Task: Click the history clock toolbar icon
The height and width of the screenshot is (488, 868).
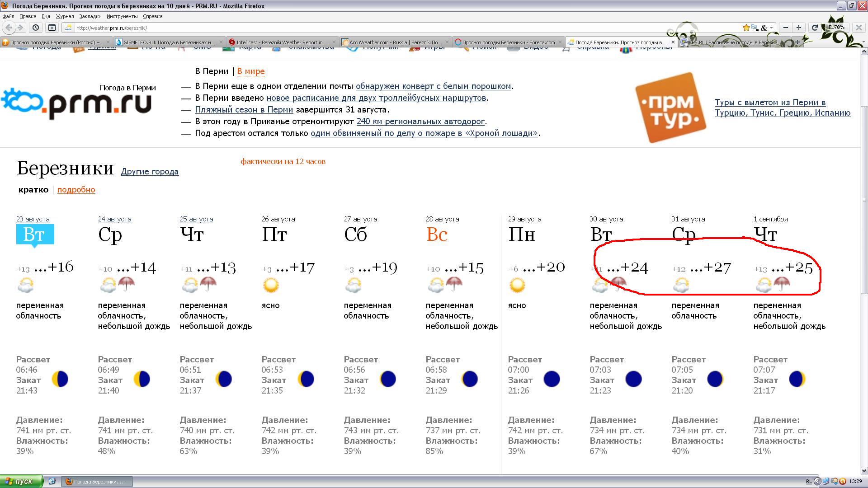Action: click(36, 28)
